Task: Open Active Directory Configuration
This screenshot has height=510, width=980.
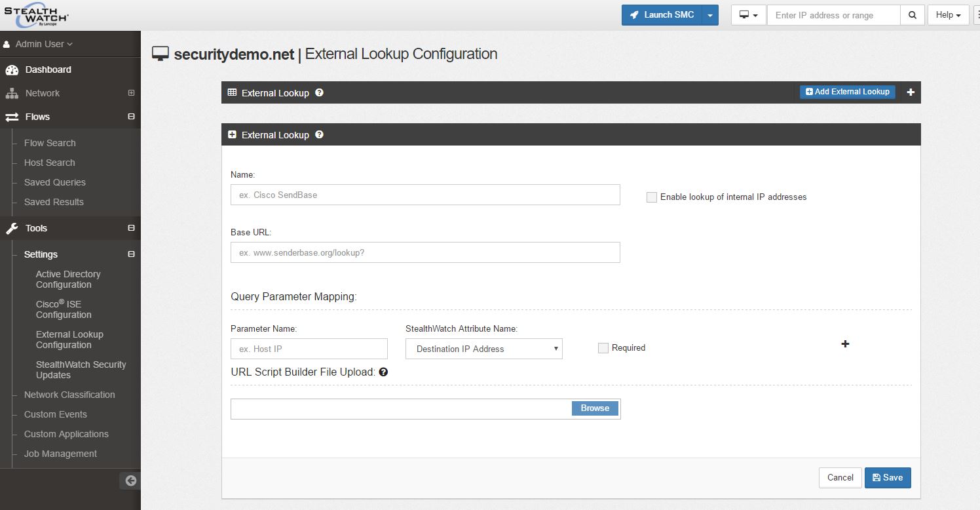Action: click(68, 279)
